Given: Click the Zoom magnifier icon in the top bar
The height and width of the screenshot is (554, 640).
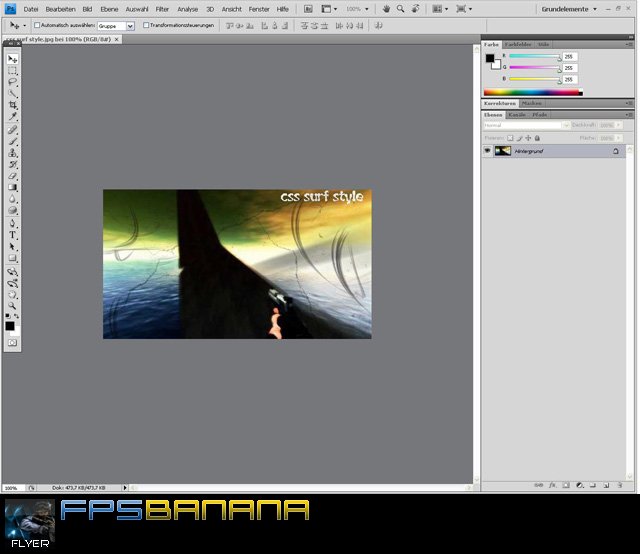Looking at the screenshot, I should tap(400, 8).
